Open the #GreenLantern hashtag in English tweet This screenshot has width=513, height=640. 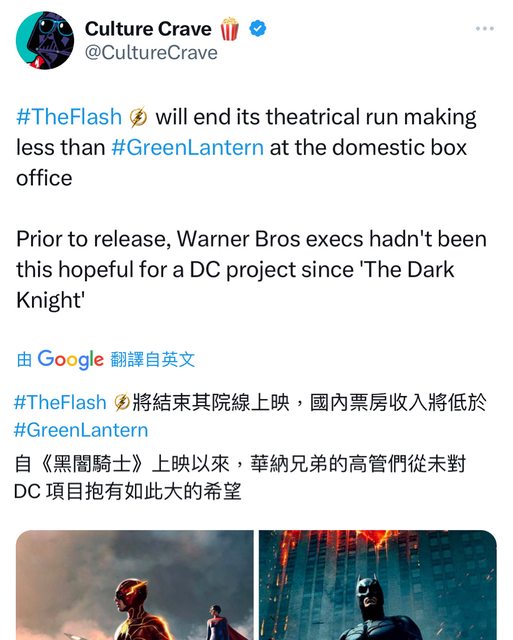click(x=187, y=147)
